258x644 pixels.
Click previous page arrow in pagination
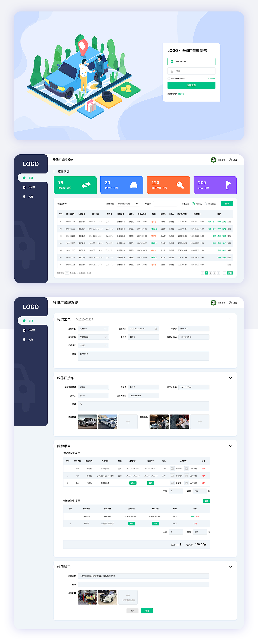click(202, 273)
